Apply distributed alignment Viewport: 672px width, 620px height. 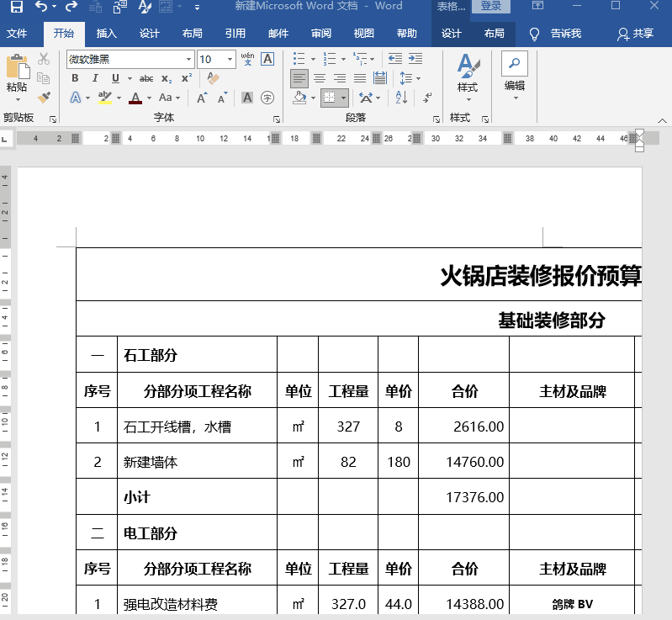click(380, 78)
